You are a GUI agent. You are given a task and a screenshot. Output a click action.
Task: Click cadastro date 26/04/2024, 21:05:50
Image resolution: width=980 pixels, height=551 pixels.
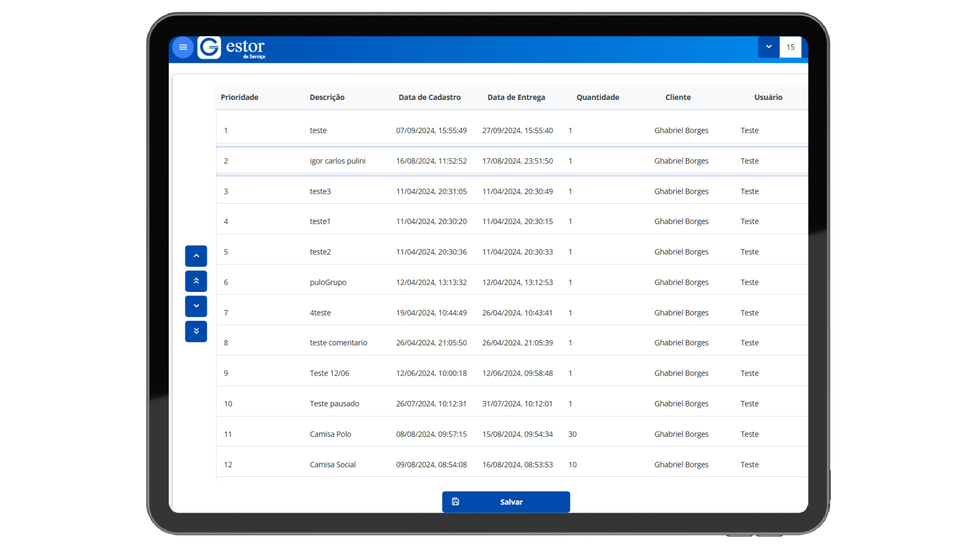pos(431,343)
